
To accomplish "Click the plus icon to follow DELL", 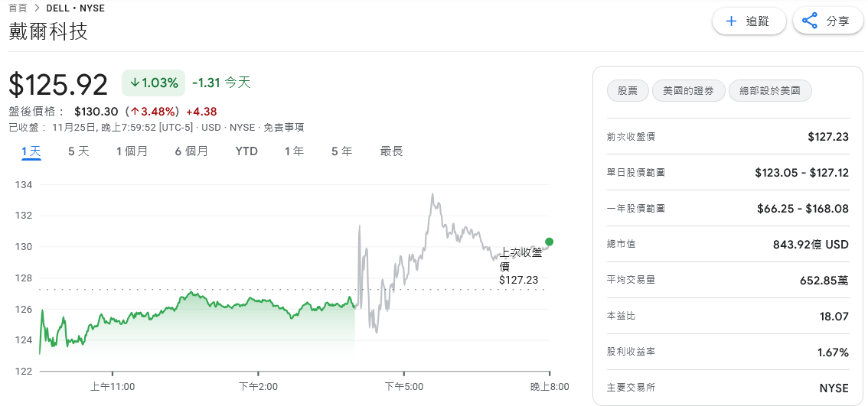I will click(731, 21).
